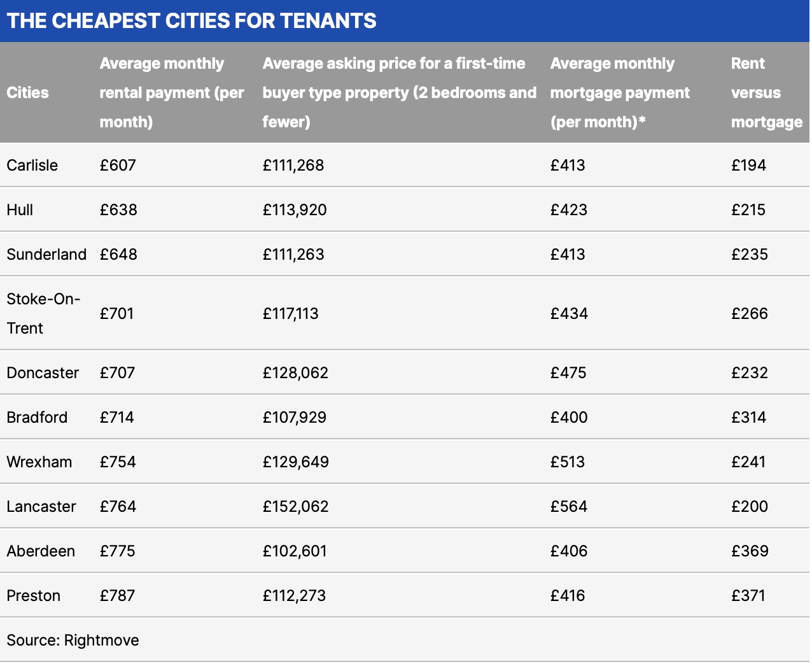Select Carlisle's £194 rent versus mortgage value
Viewport: 812px width, 671px height.
click(748, 166)
